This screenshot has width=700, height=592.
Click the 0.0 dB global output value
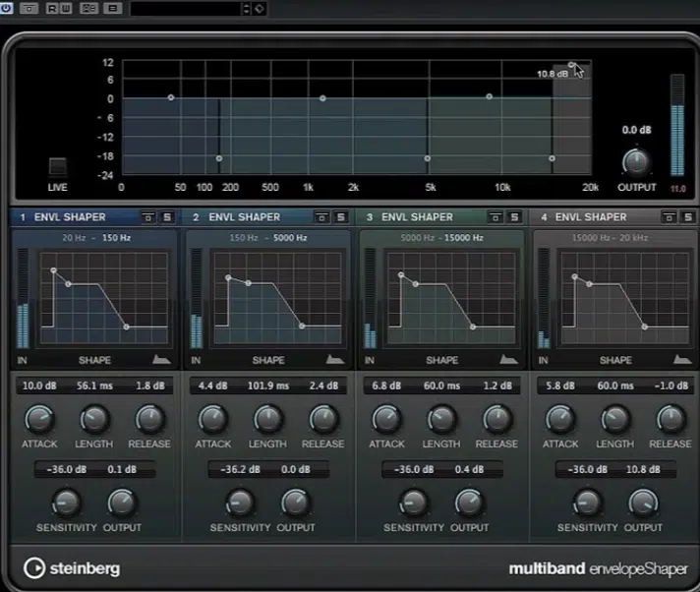click(x=637, y=130)
